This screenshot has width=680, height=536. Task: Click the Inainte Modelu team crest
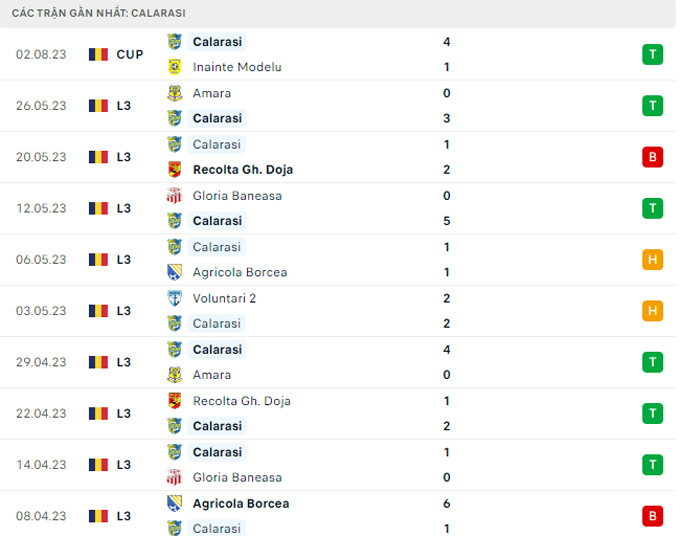[x=174, y=67]
